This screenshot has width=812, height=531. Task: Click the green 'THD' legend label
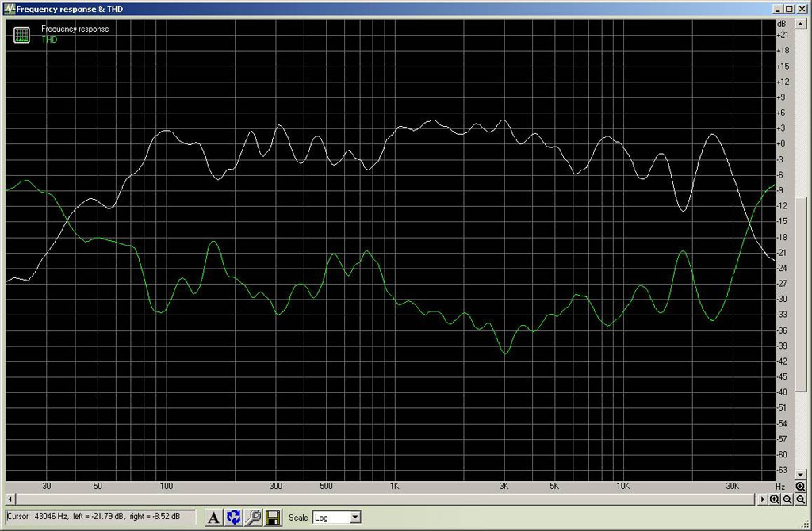pos(49,40)
